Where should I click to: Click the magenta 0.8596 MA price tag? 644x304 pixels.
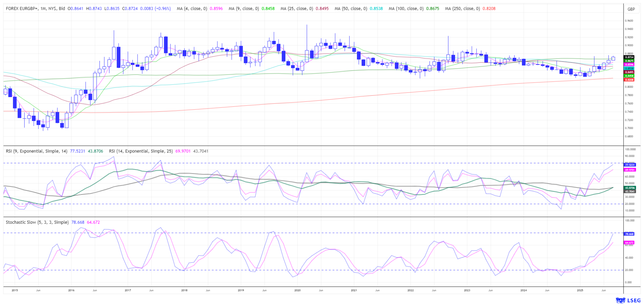click(x=629, y=64)
